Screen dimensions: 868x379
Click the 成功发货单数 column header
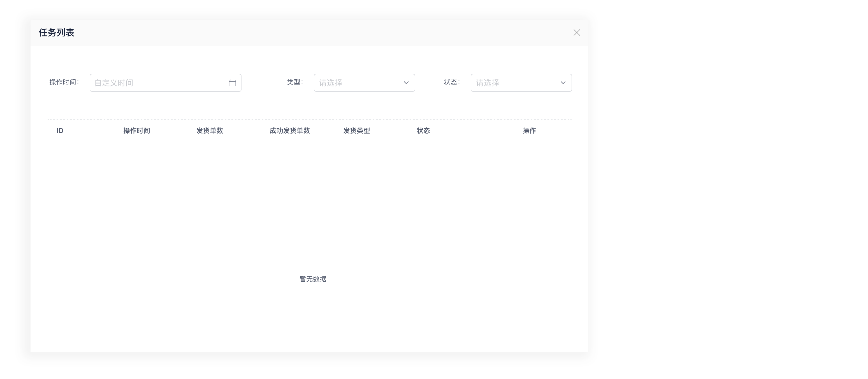pos(289,131)
